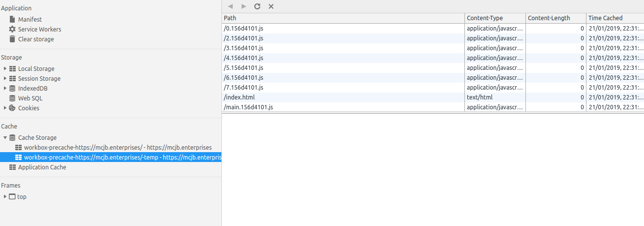Select row /6.156d4101.js
The width and height of the screenshot is (644, 226).
433,77
